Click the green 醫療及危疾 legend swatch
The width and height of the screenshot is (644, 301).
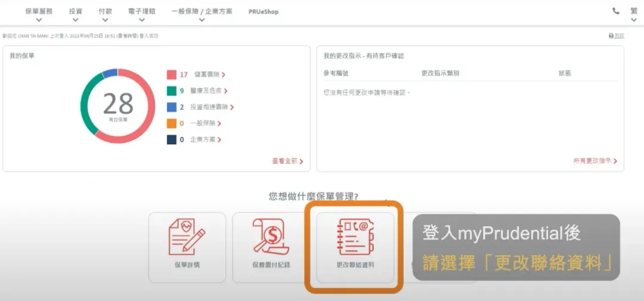(172, 91)
